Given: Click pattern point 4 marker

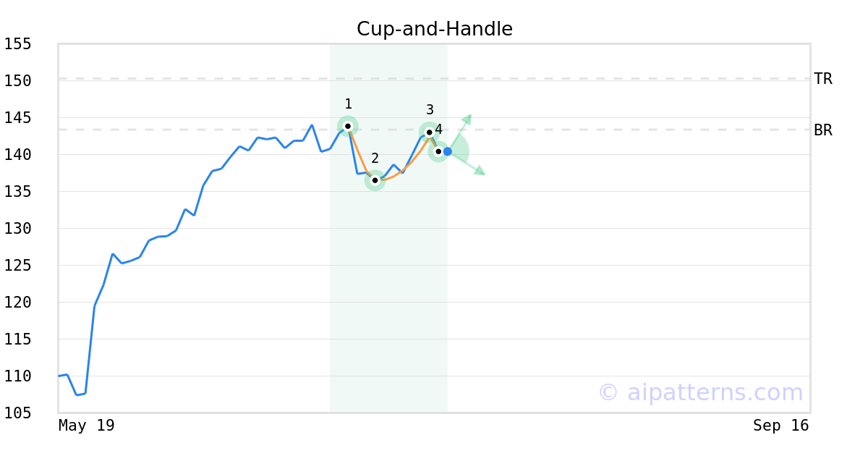Looking at the screenshot, I should click(438, 151).
